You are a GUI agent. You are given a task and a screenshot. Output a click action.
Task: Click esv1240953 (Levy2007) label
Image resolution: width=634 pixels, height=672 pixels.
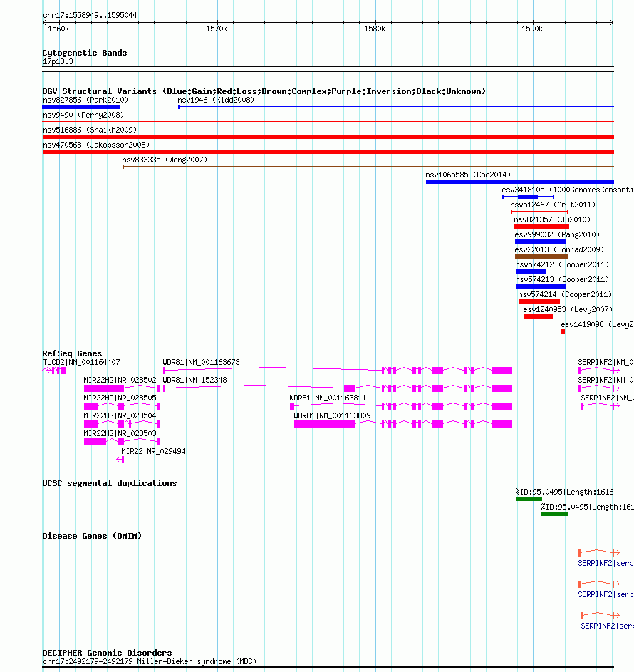click(x=568, y=309)
